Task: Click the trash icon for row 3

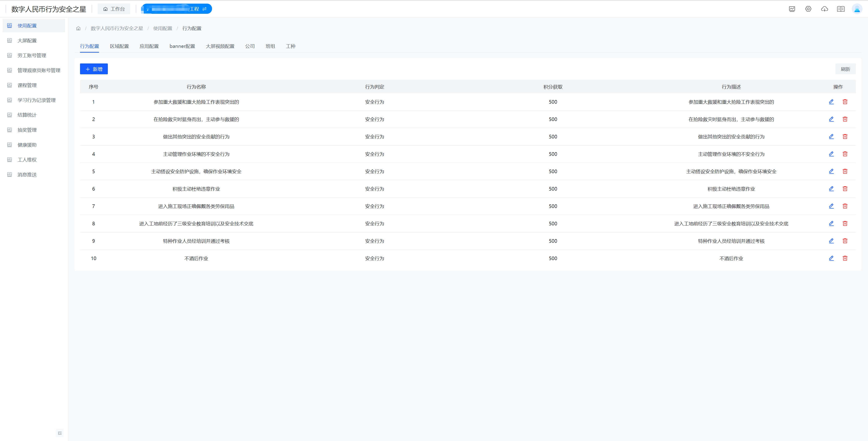Action: coord(845,136)
